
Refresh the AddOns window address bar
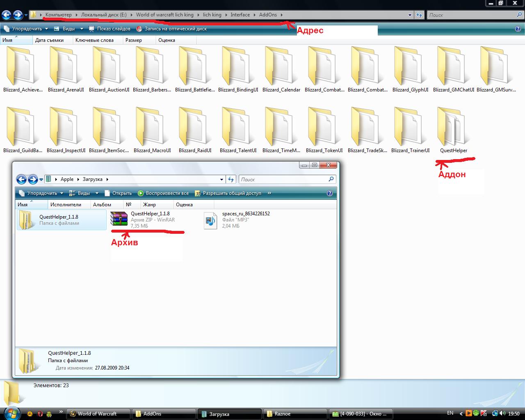point(419,15)
